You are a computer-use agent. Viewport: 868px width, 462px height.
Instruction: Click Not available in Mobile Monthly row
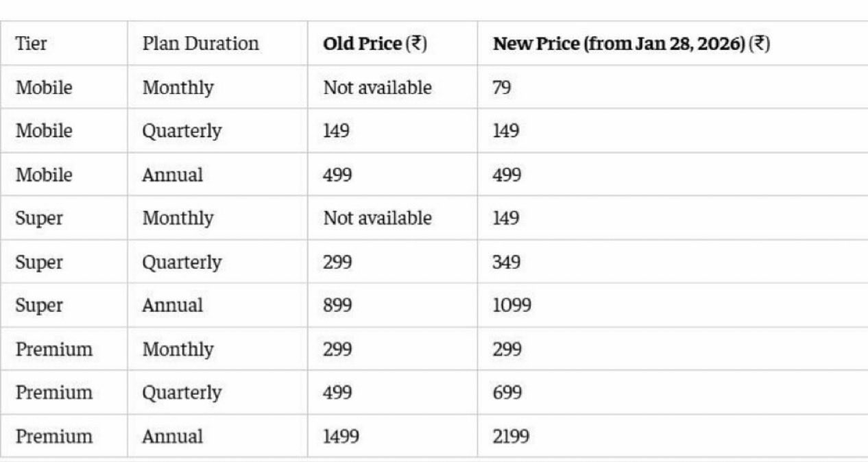(377, 88)
